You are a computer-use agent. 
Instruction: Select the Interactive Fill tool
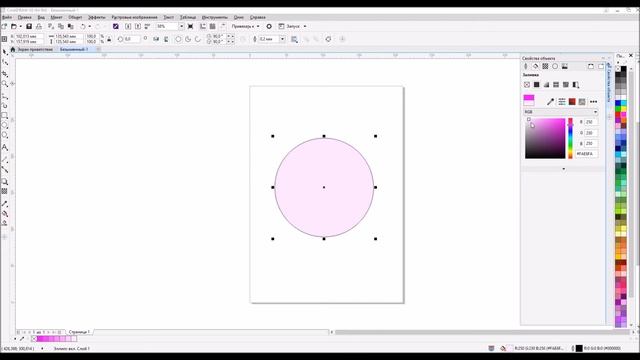pyautogui.click(x=5, y=213)
